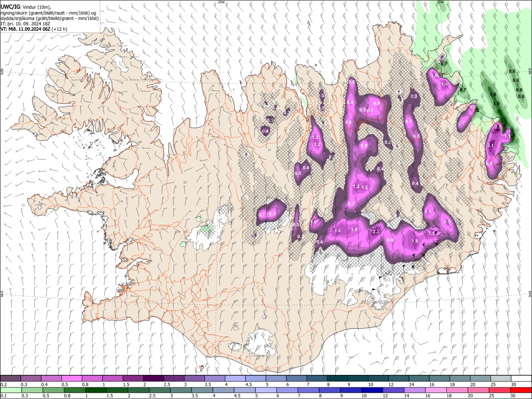This screenshot has height=399, width=532.
Task: Click the 'VT: Mið. 11.09.2024 06Z (+12 h)' line
Action: click(x=34, y=29)
